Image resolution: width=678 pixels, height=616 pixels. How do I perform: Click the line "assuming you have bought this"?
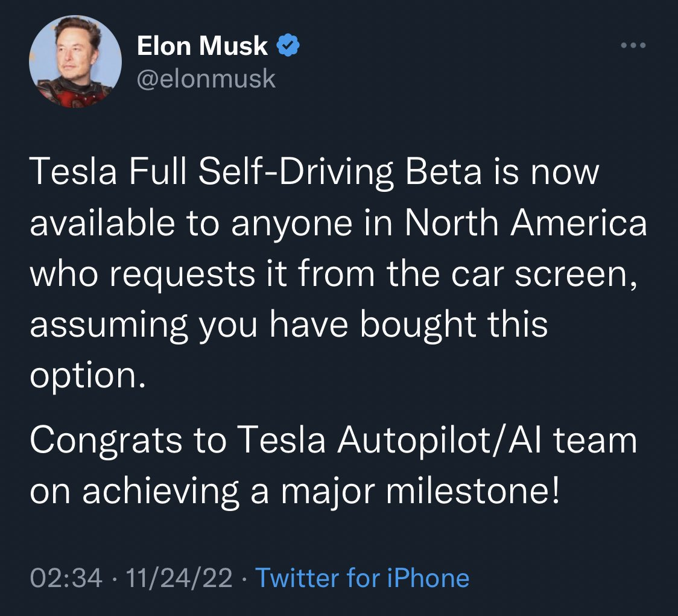pyautogui.click(x=289, y=325)
